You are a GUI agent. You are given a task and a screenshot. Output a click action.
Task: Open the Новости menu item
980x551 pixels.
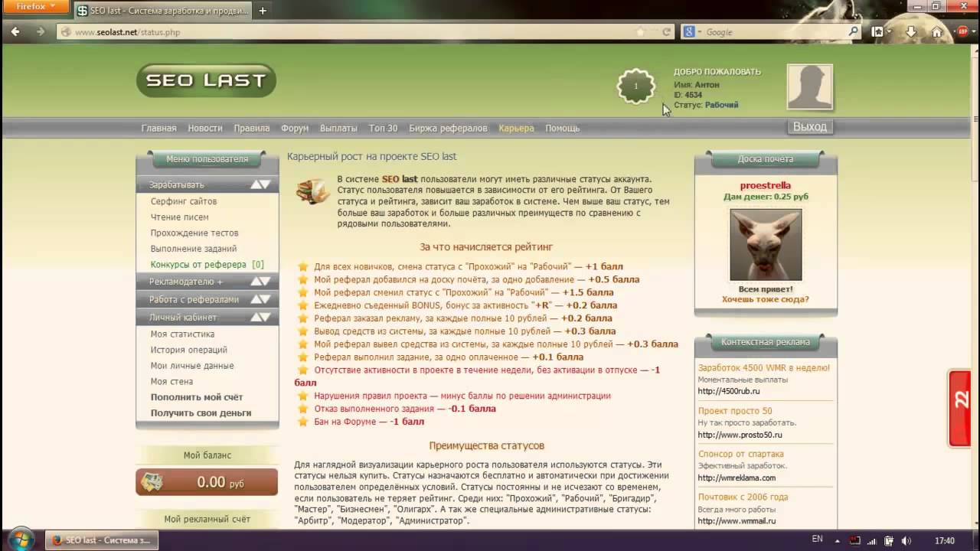[205, 128]
